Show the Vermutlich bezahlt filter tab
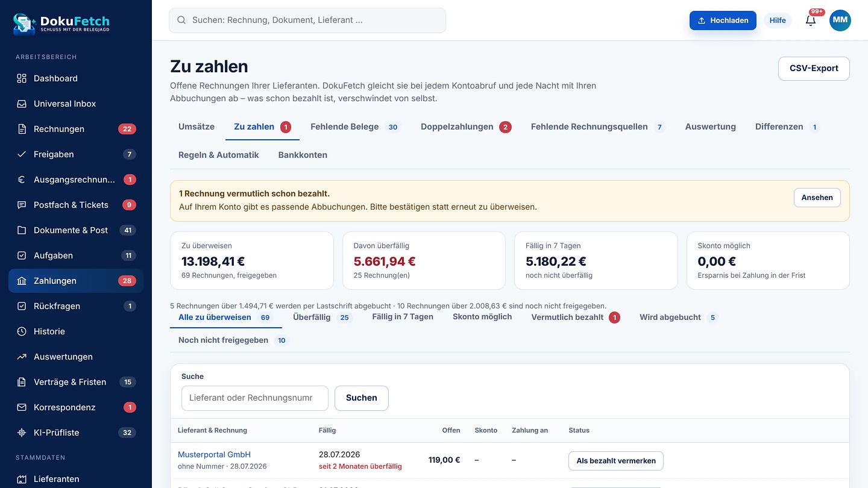The width and height of the screenshot is (868, 488). tap(575, 317)
